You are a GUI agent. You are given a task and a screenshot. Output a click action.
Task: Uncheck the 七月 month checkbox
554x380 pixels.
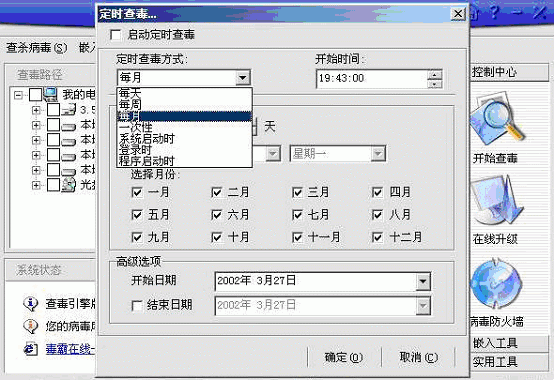pyautogui.click(x=297, y=215)
